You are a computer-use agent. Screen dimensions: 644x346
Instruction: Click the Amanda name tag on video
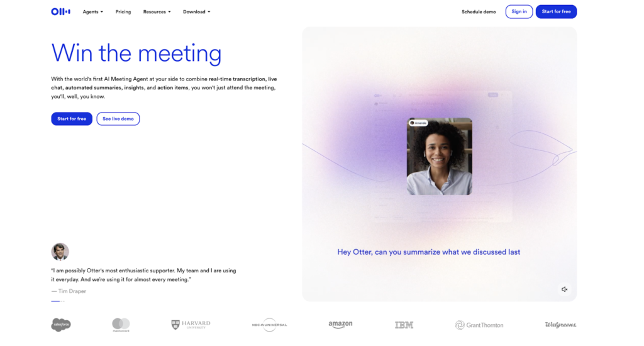click(418, 123)
